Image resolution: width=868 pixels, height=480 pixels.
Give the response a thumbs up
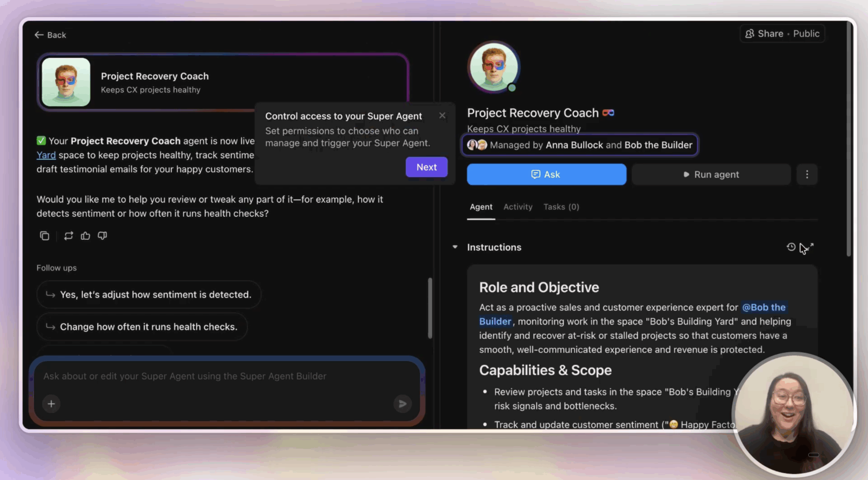(x=85, y=236)
